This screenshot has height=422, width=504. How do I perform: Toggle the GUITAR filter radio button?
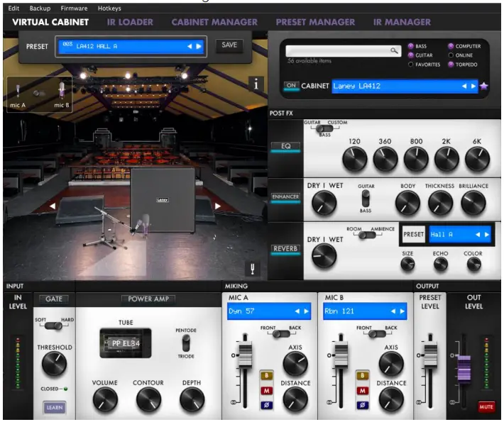point(410,55)
